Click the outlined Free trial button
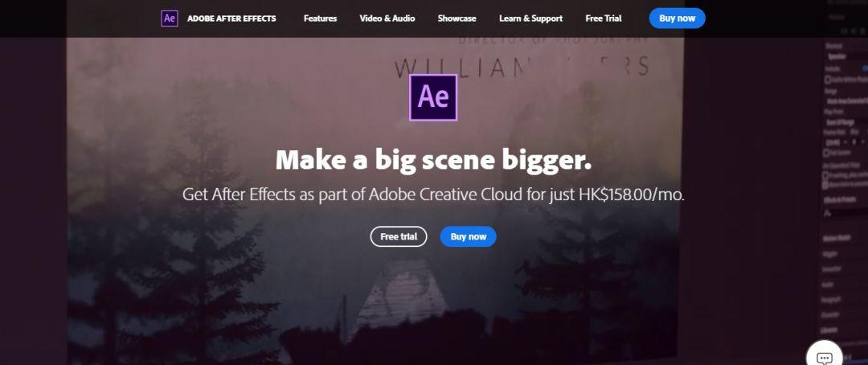 (399, 236)
